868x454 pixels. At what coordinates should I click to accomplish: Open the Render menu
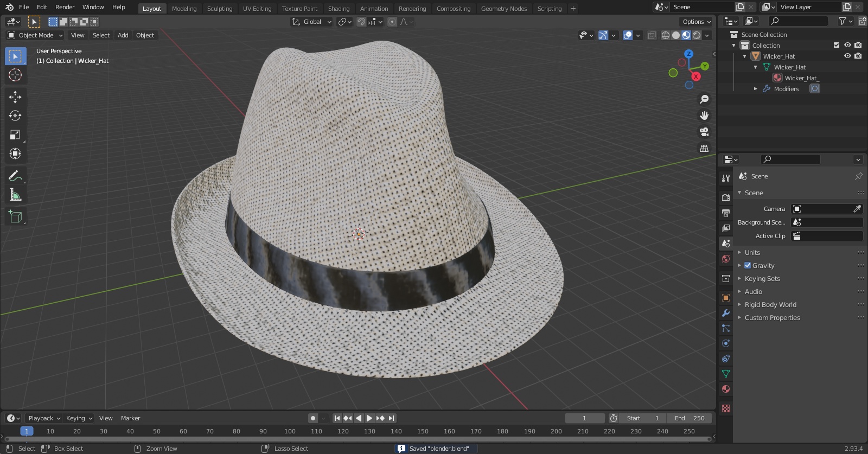(65, 7)
